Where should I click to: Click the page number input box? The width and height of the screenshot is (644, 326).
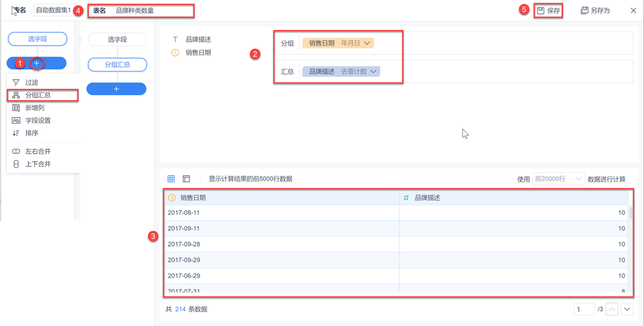click(584, 309)
